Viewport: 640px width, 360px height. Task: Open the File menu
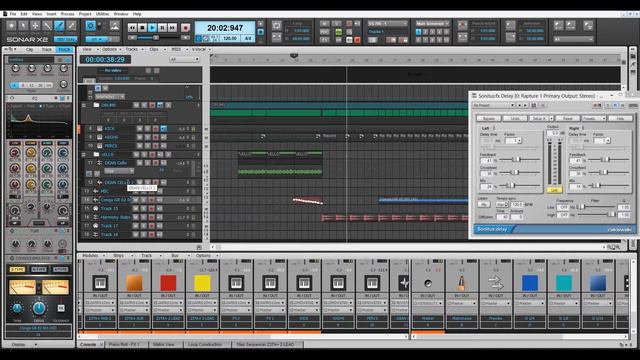13,14
